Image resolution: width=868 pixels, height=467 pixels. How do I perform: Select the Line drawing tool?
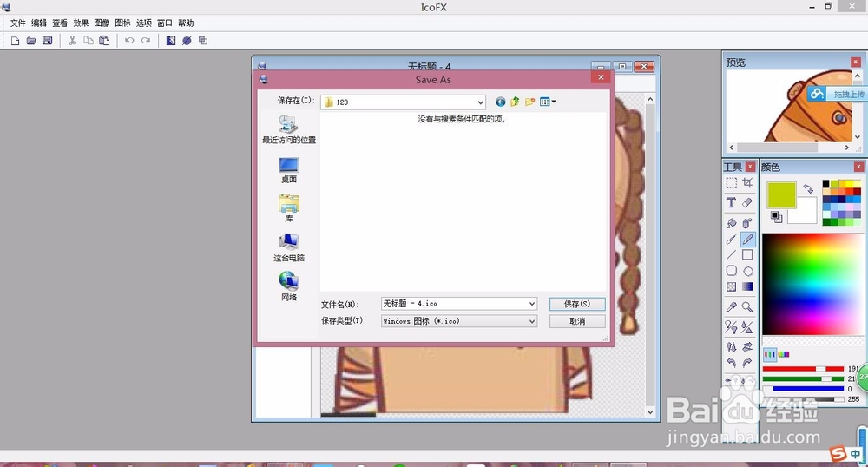tap(731, 254)
